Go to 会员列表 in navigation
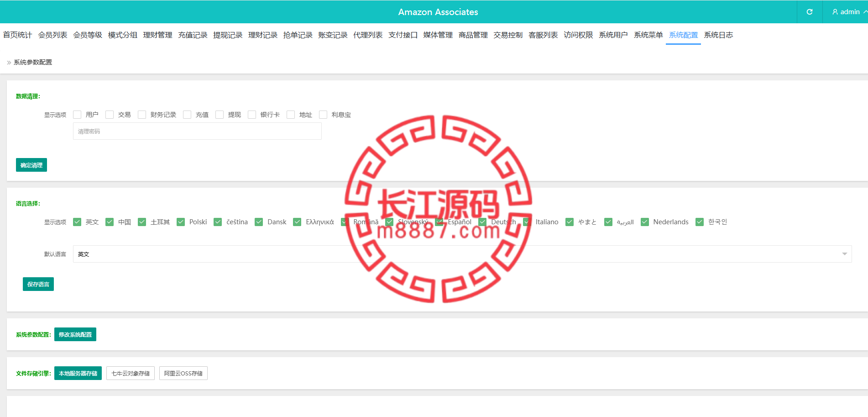 click(52, 35)
